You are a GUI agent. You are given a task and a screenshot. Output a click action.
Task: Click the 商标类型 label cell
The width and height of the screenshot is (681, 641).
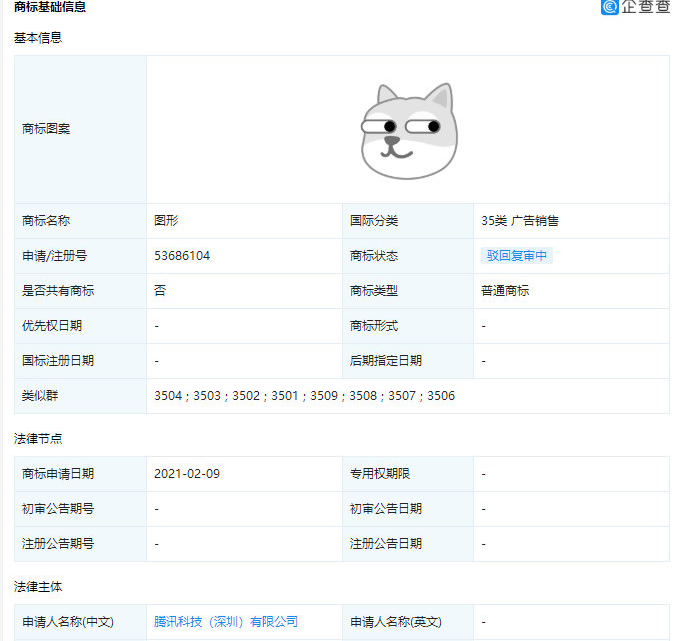[408, 291]
